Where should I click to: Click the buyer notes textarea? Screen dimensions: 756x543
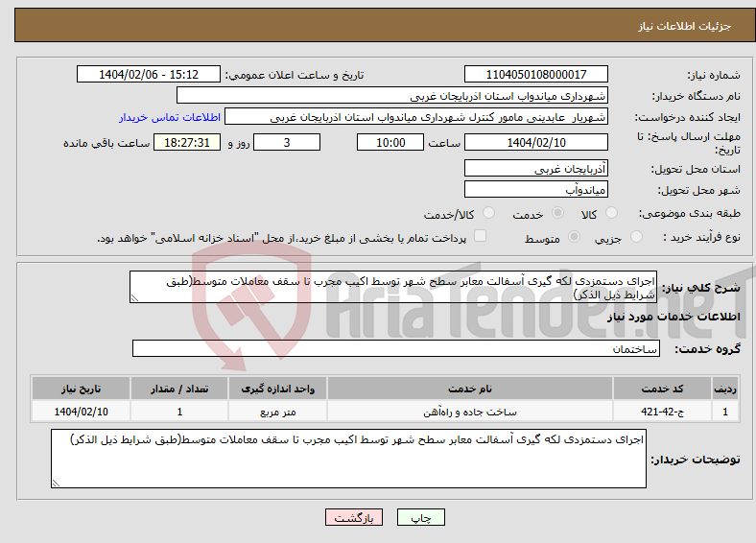click(348, 459)
